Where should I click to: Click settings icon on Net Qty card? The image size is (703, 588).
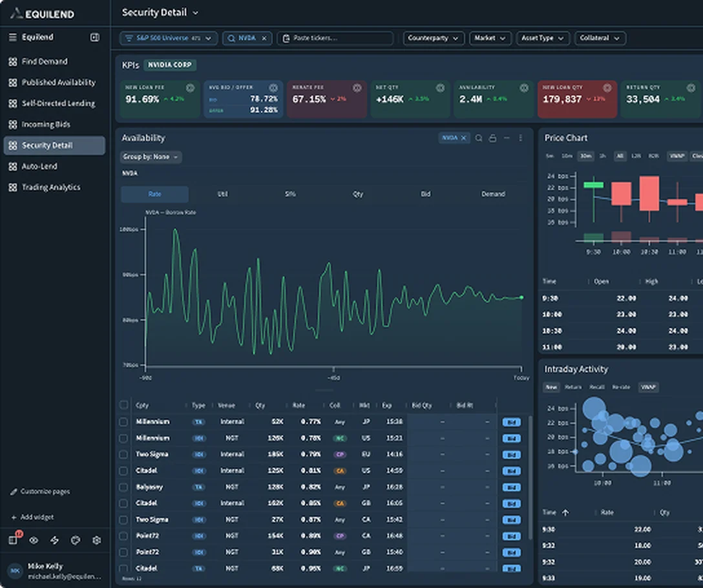click(440, 88)
